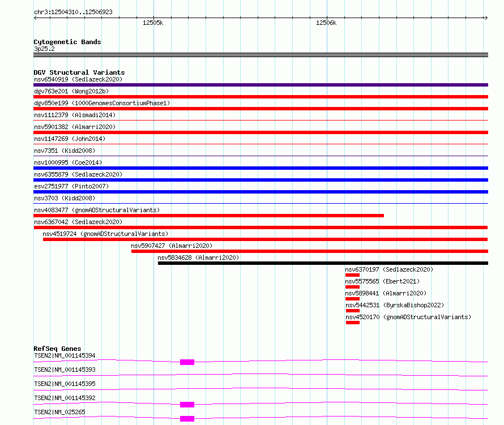Click the 3p25.2 band label
This screenshot has height=425, width=504.
[44, 49]
